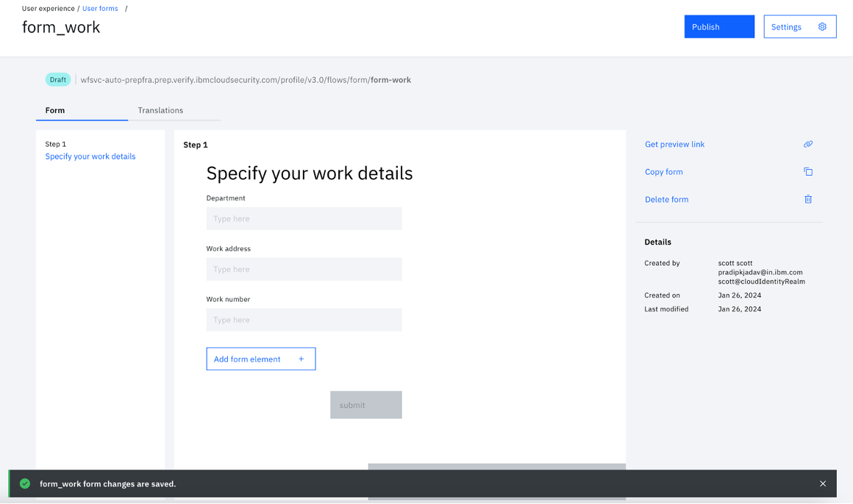Click the trash can delete icon
The width and height of the screenshot is (853, 504).
click(x=808, y=199)
